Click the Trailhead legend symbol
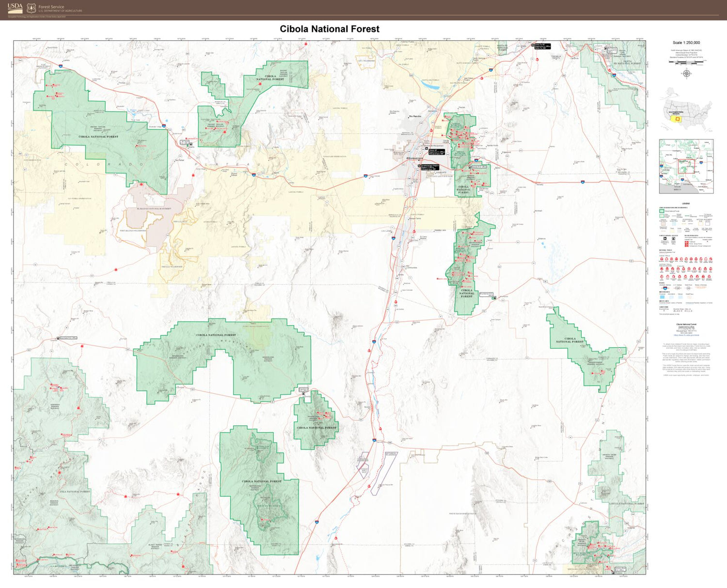Image resolution: width=727 pixels, height=588 pixels. [x=686, y=242]
